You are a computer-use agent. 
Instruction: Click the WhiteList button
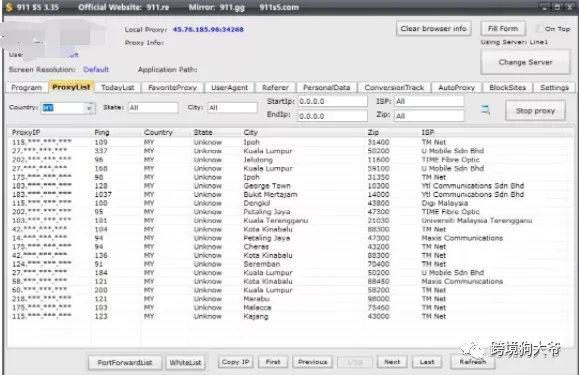pyautogui.click(x=185, y=362)
